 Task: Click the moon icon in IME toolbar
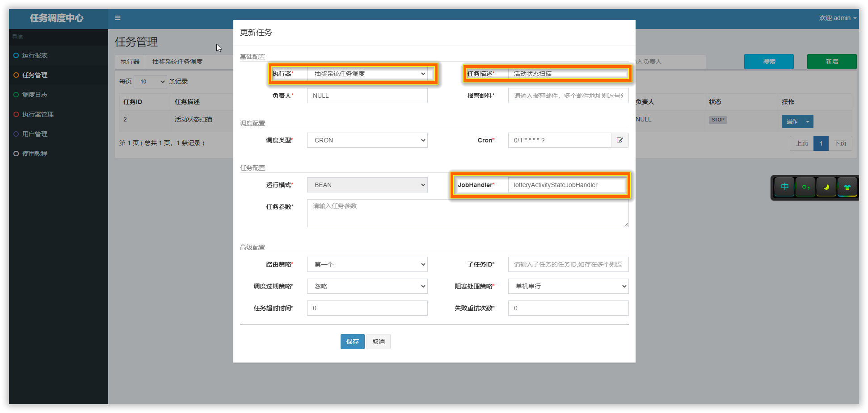tap(826, 187)
